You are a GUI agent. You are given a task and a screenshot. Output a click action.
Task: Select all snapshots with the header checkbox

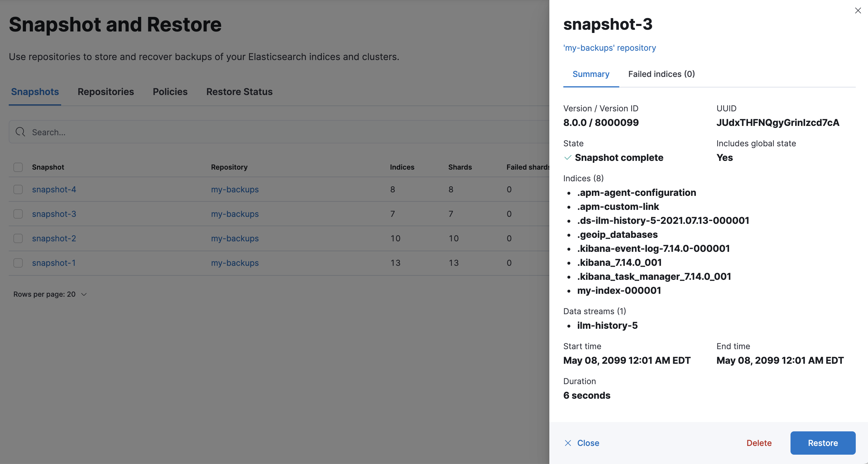[x=18, y=167]
